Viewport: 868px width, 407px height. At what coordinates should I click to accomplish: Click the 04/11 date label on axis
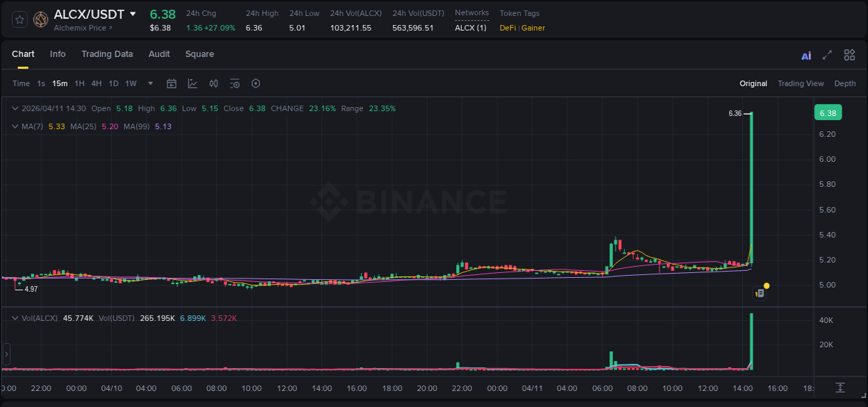[532, 388]
